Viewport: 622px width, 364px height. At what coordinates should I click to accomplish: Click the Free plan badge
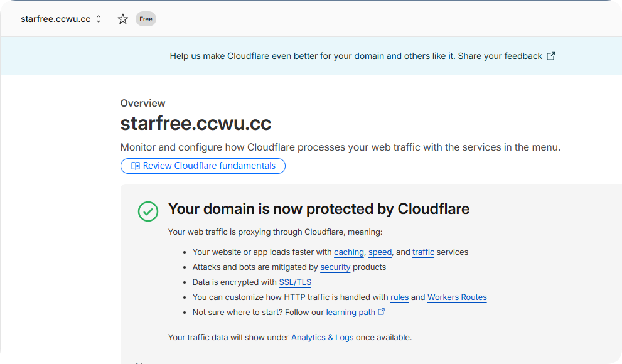146,19
